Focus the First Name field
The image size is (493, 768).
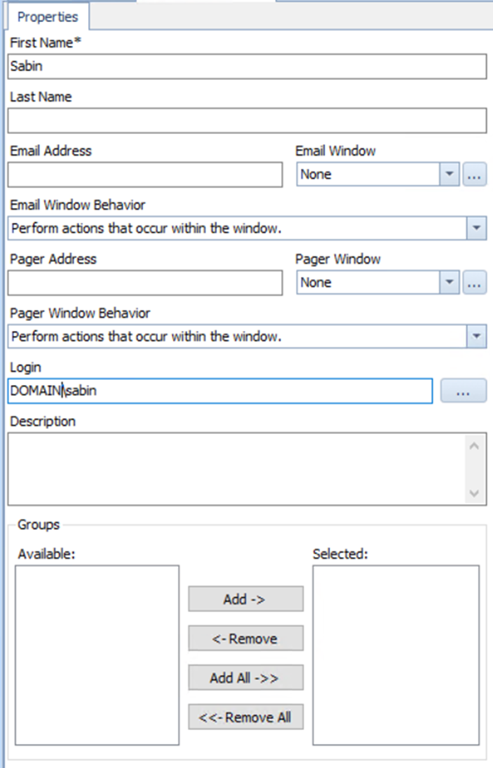pyautogui.click(x=247, y=67)
